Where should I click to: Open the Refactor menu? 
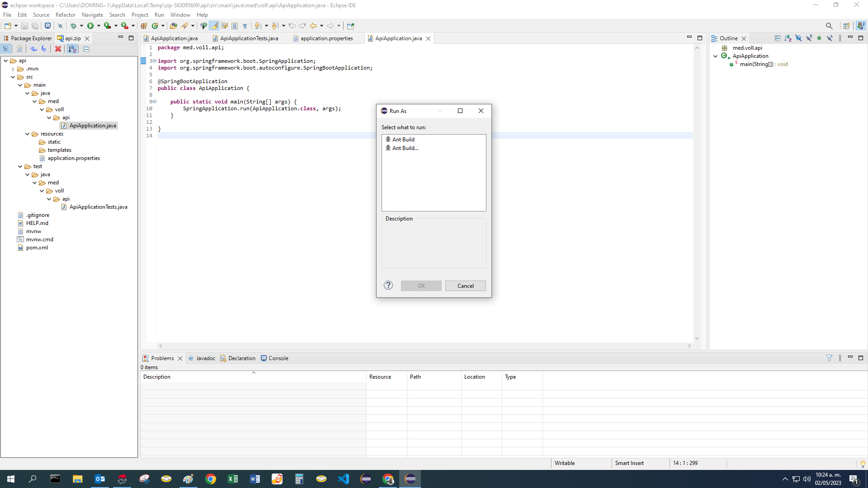coord(66,14)
